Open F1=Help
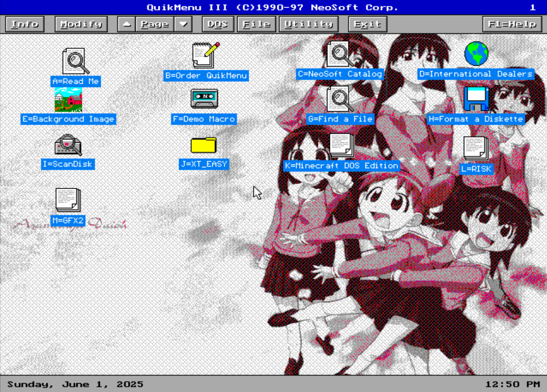547x392 pixels. coord(512,24)
